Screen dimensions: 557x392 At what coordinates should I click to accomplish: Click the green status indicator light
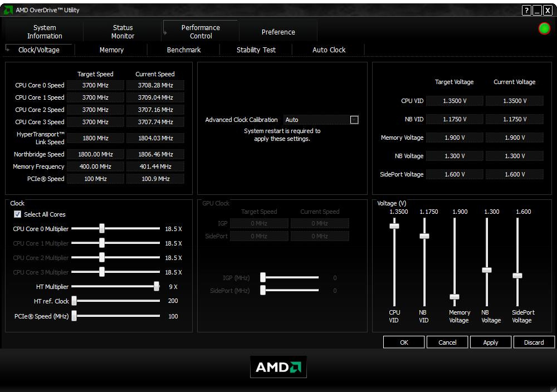544,28
